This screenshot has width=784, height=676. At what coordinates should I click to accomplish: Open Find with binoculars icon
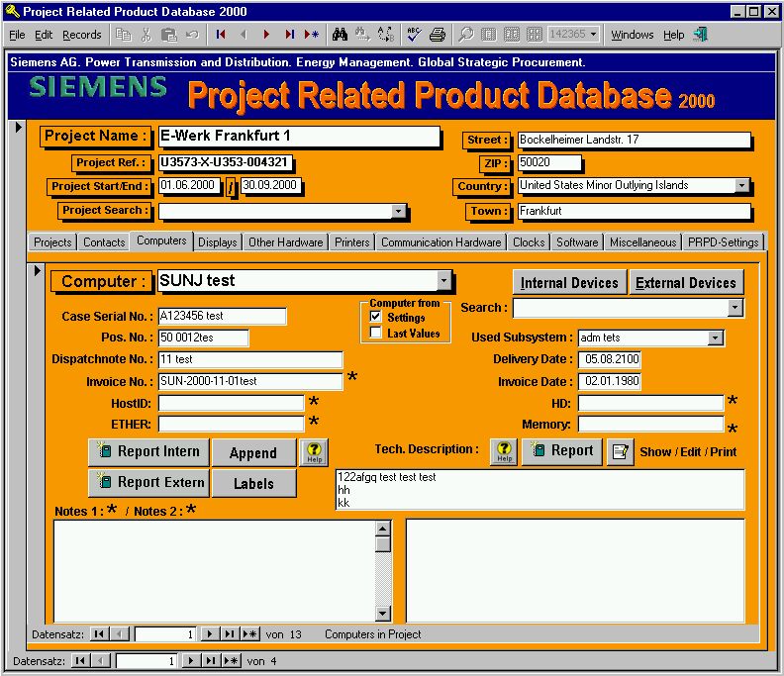click(x=340, y=34)
